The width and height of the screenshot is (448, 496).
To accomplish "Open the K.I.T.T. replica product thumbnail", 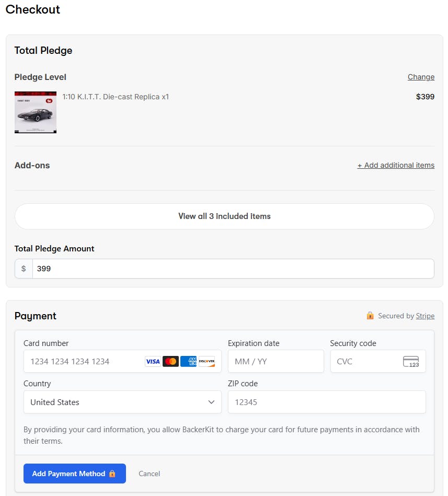I will [x=36, y=112].
